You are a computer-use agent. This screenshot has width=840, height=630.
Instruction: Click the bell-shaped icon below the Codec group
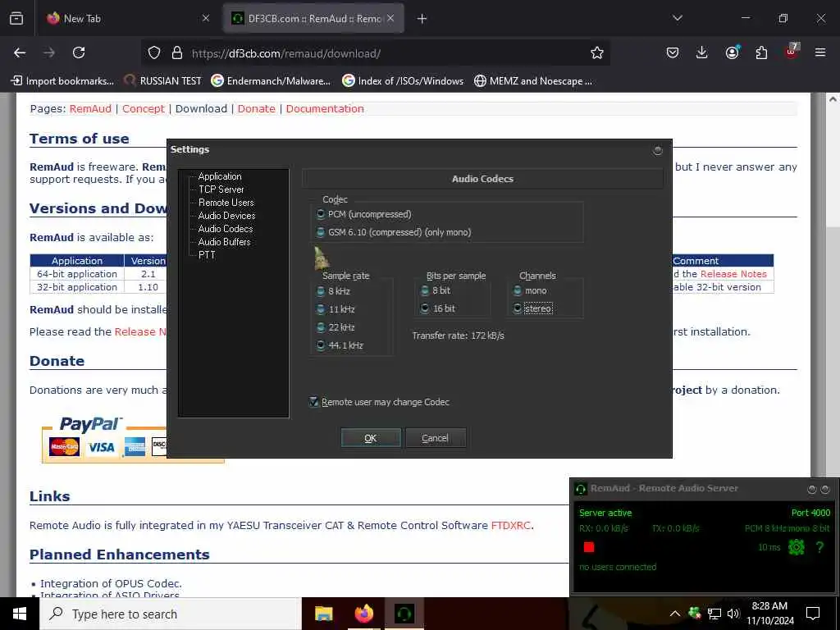pos(321,258)
